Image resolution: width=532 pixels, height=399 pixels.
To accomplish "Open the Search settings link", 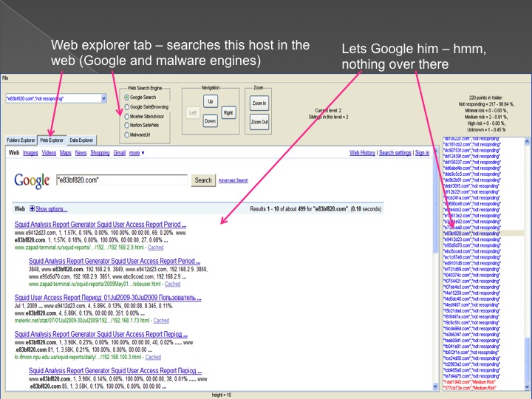I will point(395,153).
